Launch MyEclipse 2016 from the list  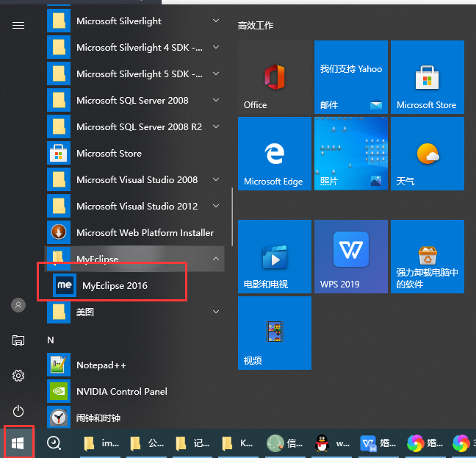coord(135,285)
